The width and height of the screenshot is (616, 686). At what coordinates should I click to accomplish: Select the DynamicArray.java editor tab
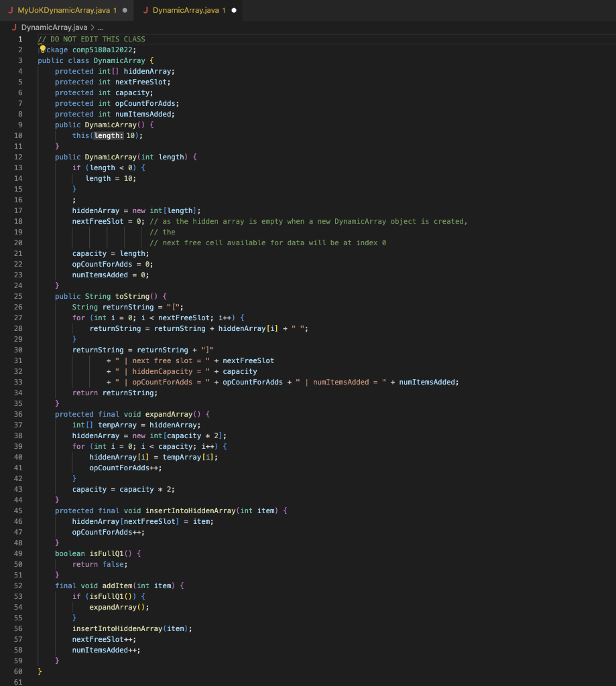(188, 11)
